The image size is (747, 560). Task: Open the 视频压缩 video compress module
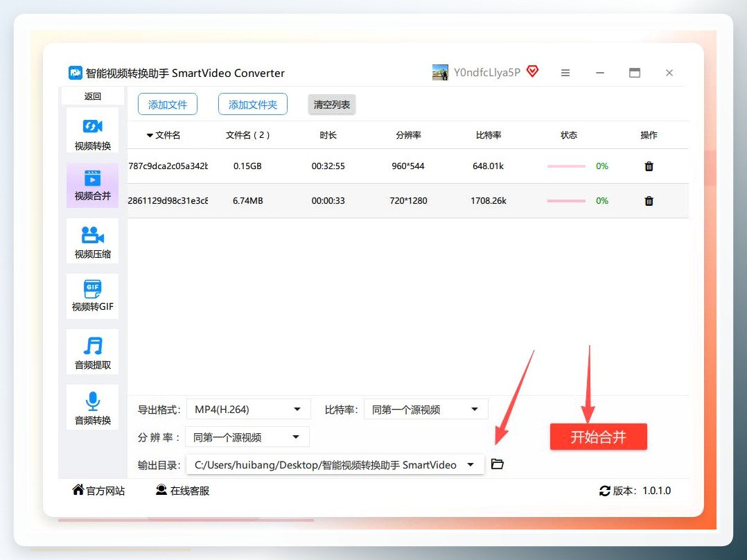[x=92, y=240]
